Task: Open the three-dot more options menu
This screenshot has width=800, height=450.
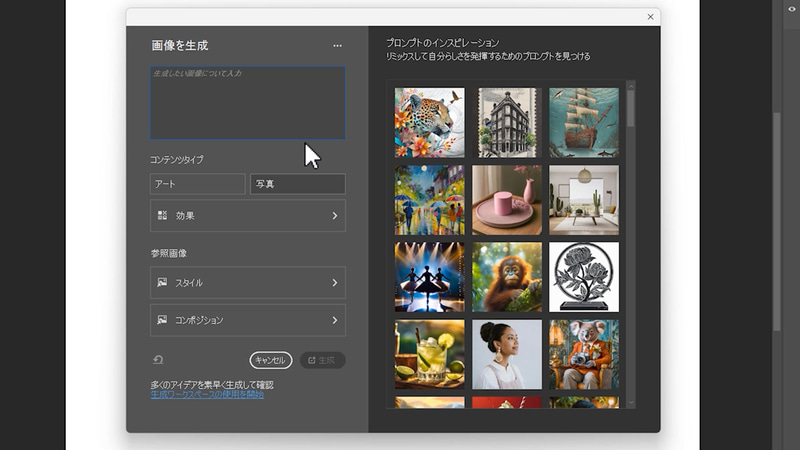Action: pyautogui.click(x=337, y=45)
